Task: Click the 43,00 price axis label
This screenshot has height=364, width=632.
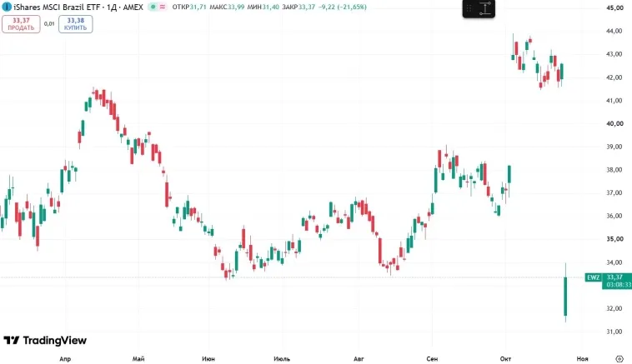Action: (x=614, y=54)
